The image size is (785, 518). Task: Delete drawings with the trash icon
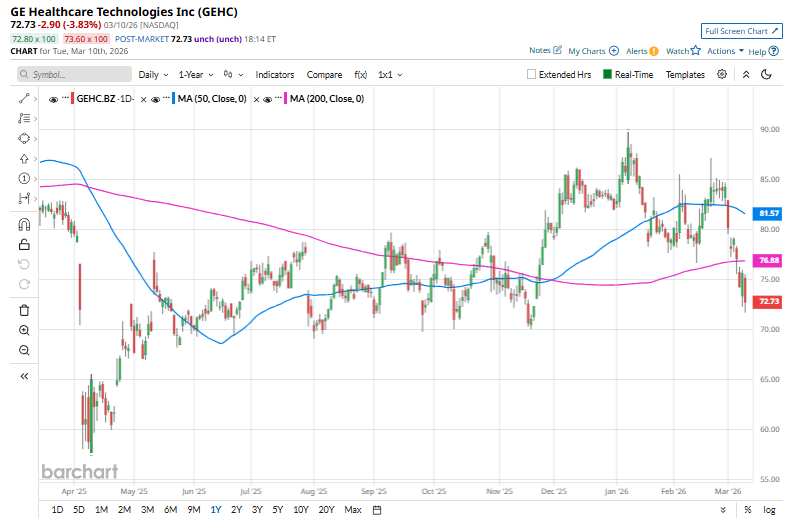[x=24, y=310]
